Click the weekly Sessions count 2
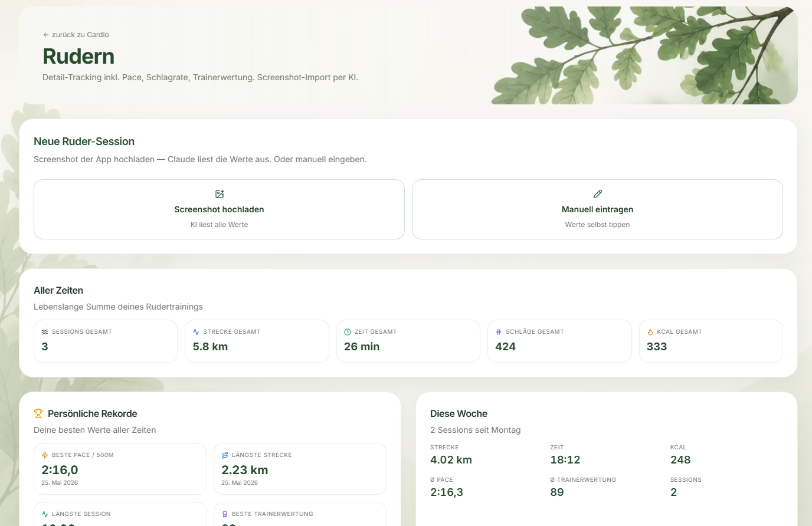The image size is (812, 526). [x=674, y=492]
